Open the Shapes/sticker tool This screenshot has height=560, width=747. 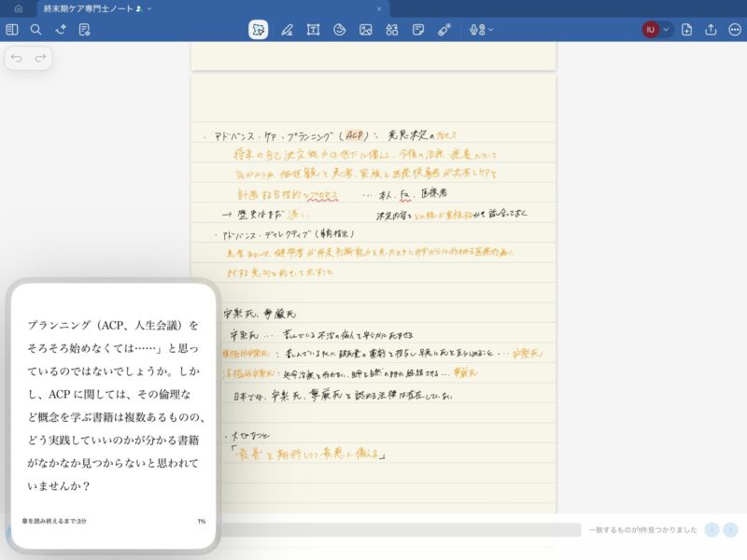pyautogui.click(x=340, y=30)
